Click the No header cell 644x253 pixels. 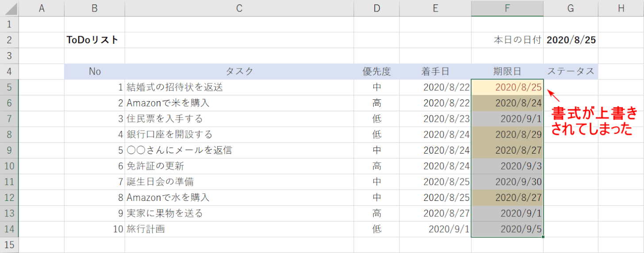tap(95, 72)
